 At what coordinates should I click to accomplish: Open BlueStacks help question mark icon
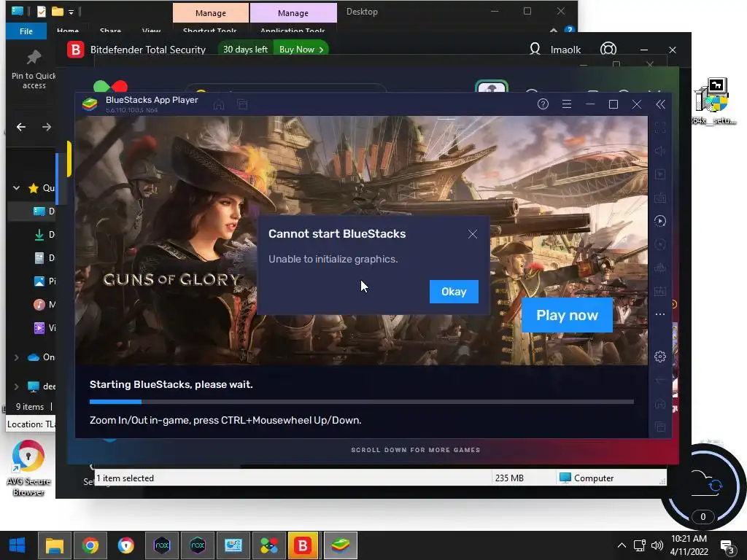(x=543, y=104)
